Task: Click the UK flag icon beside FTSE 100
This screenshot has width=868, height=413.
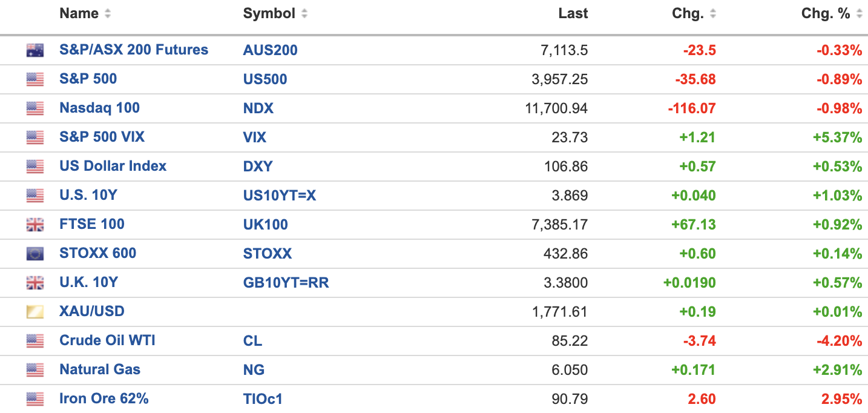Action: click(x=35, y=225)
